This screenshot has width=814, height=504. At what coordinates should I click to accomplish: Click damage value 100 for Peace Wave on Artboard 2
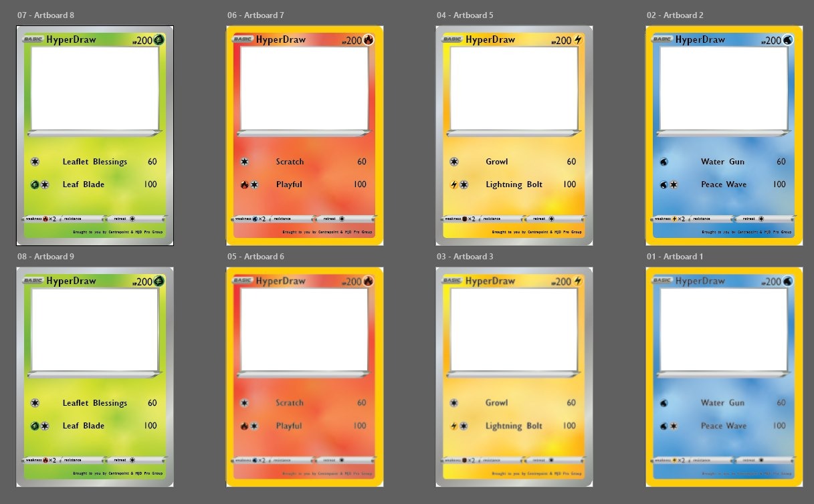tap(779, 184)
